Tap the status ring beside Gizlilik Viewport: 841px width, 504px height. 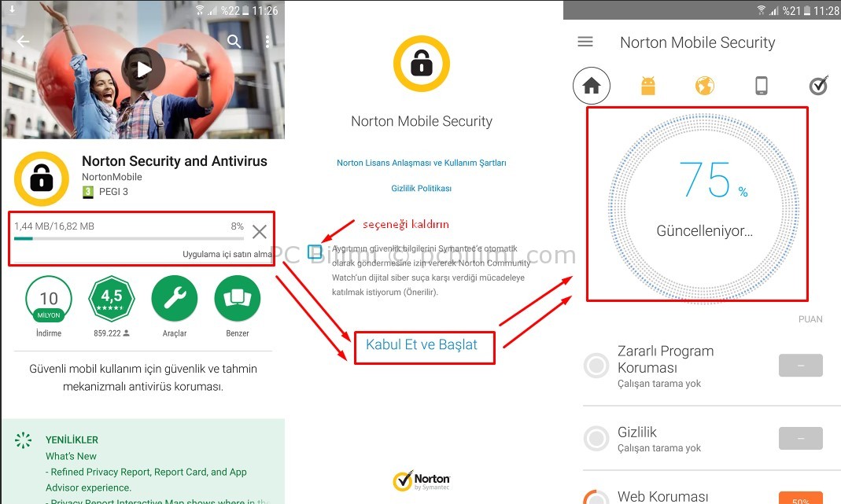coord(596,439)
